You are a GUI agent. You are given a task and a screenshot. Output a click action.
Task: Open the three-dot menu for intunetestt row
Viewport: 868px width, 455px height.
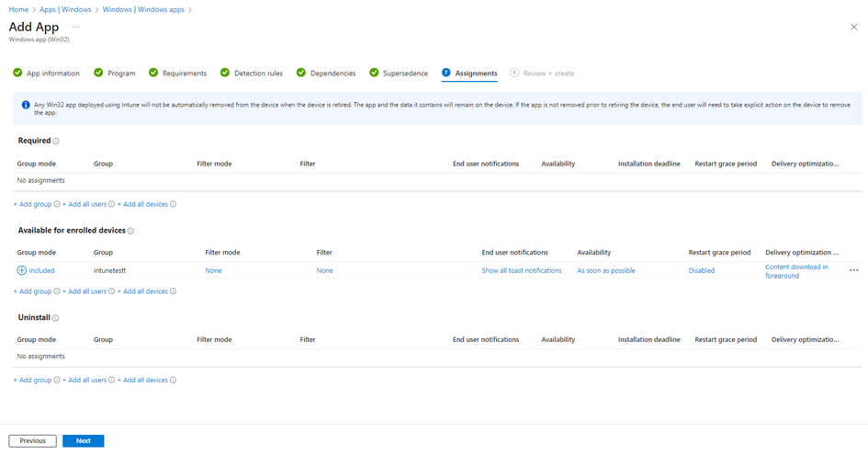pos(853,270)
